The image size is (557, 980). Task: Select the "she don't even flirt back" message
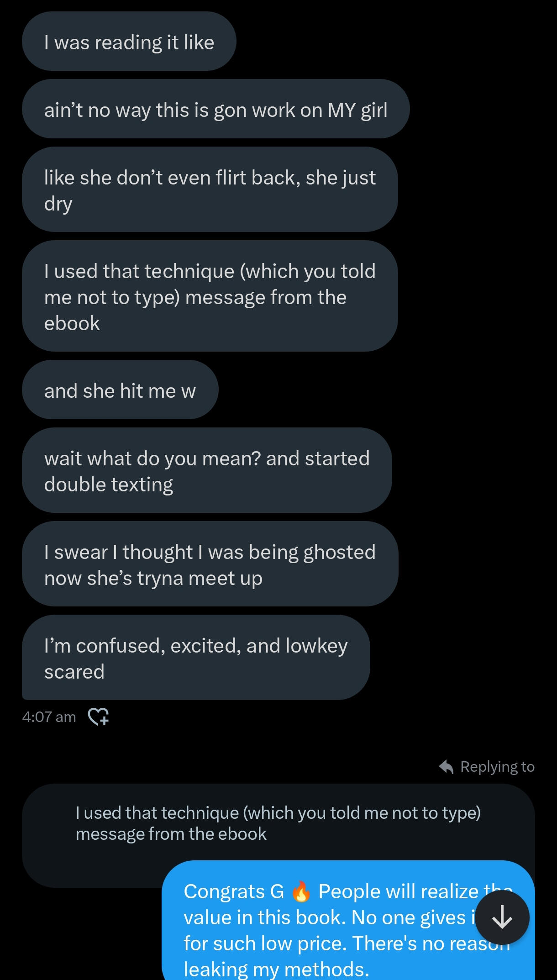point(210,190)
